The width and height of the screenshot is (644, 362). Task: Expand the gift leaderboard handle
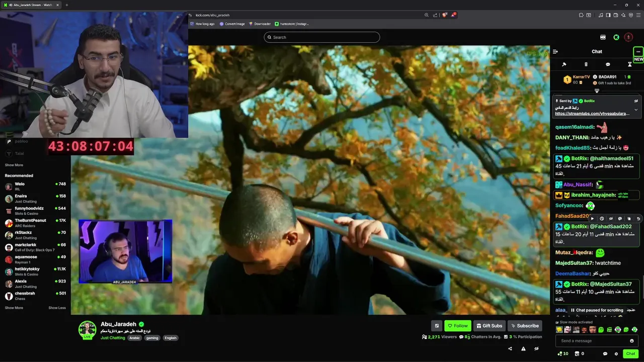click(597, 91)
